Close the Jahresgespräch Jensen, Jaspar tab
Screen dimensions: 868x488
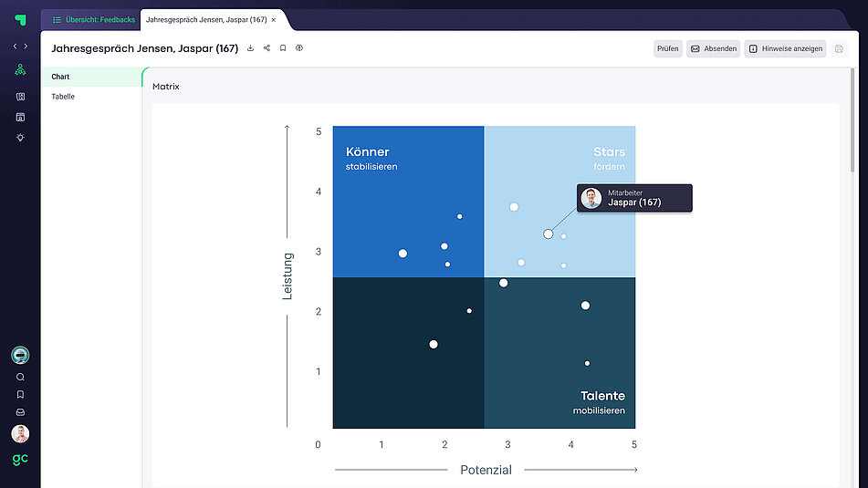(x=274, y=19)
